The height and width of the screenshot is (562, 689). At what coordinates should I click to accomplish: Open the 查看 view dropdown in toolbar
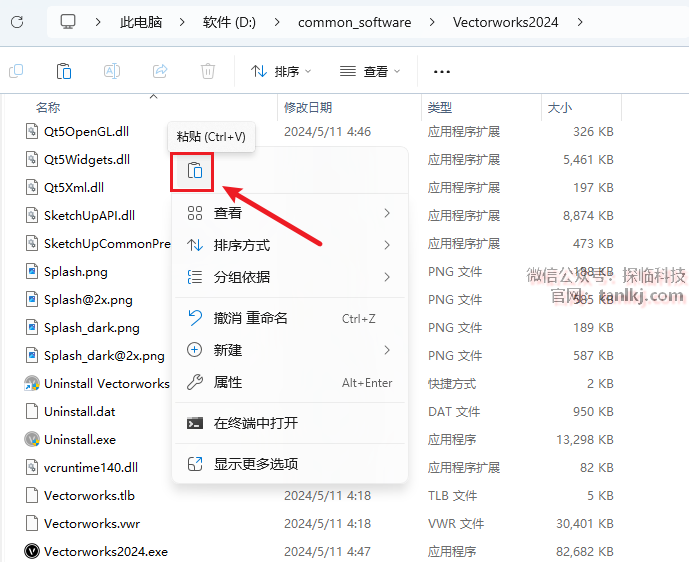point(370,71)
